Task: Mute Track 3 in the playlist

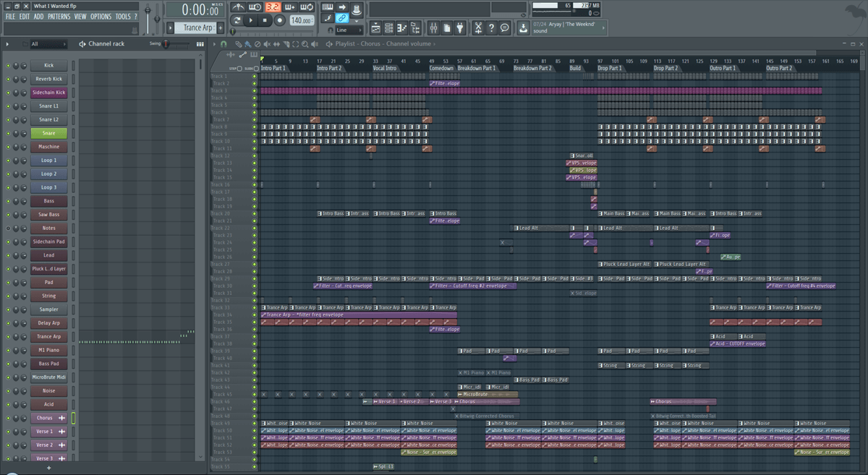Action: coord(255,91)
